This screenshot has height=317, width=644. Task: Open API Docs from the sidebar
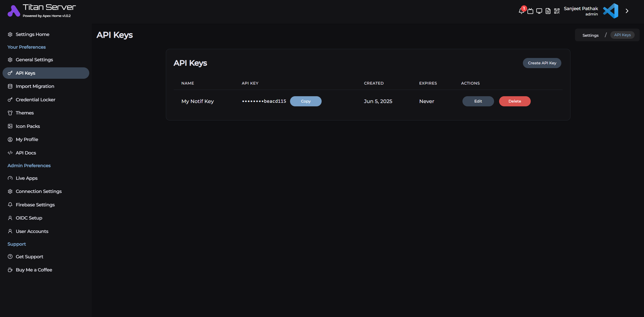(26, 153)
